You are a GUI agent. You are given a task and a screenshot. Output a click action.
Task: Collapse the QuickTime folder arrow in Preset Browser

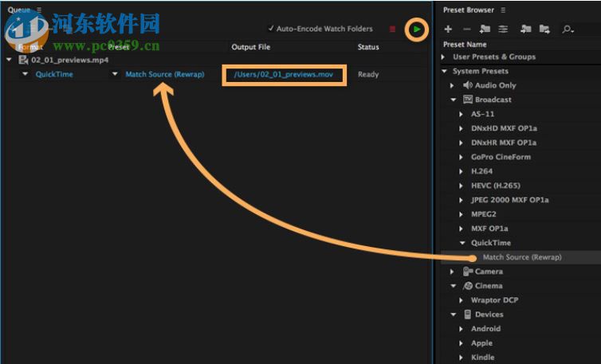tap(462, 243)
